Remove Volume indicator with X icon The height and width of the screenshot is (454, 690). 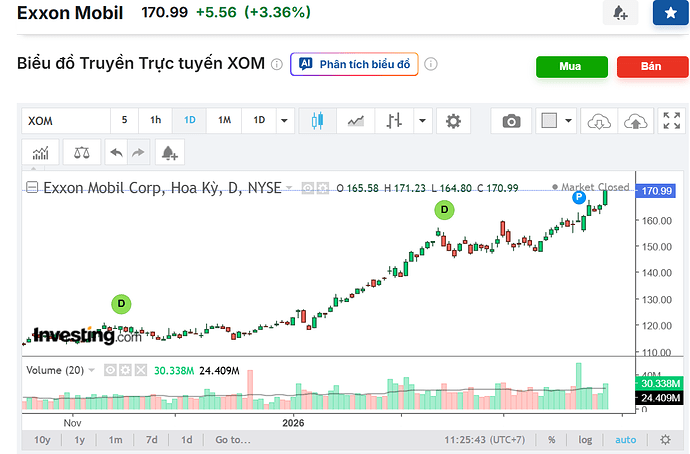coord(141,370)
